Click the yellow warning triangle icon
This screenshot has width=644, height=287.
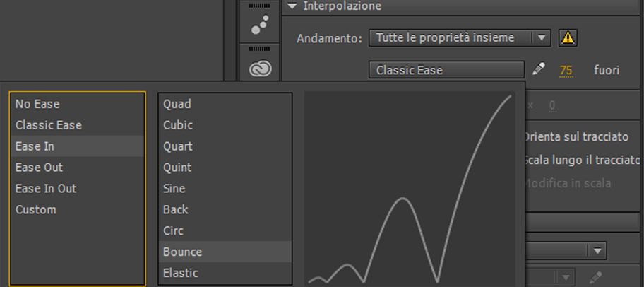(x=567, y=38)
